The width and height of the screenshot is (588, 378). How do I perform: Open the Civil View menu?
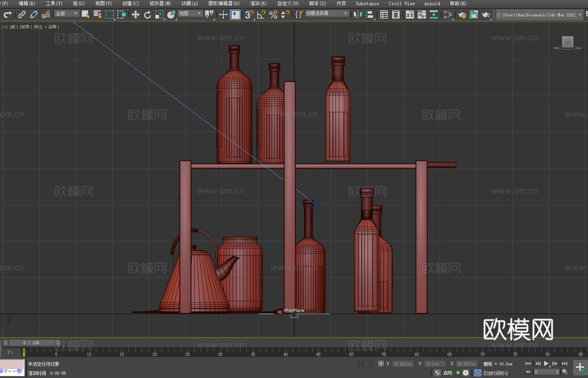[401, 3]
